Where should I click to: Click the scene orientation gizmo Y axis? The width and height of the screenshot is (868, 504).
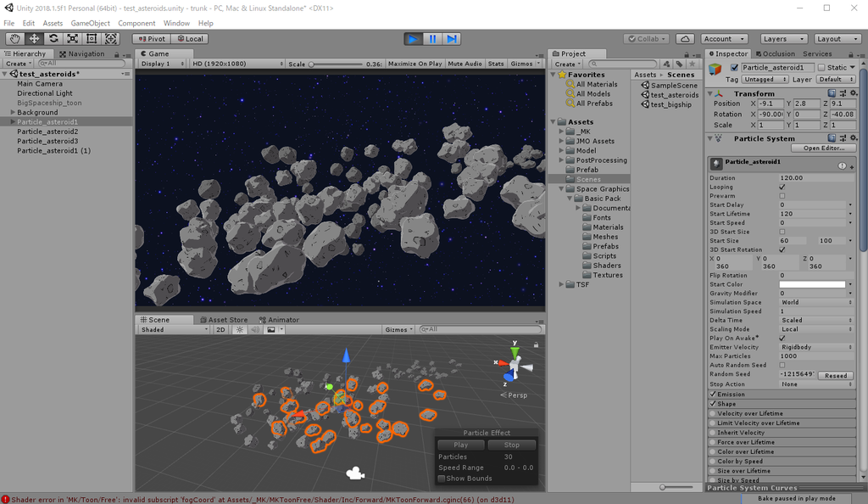(515, 350)
